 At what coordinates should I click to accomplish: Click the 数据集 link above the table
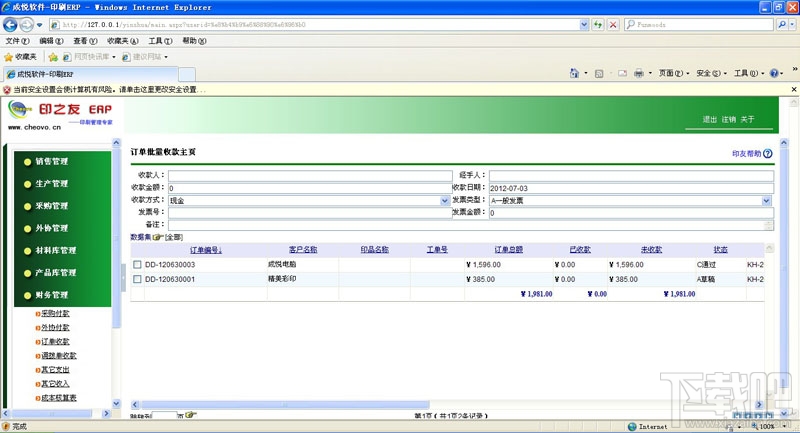(x=140, y=237)
